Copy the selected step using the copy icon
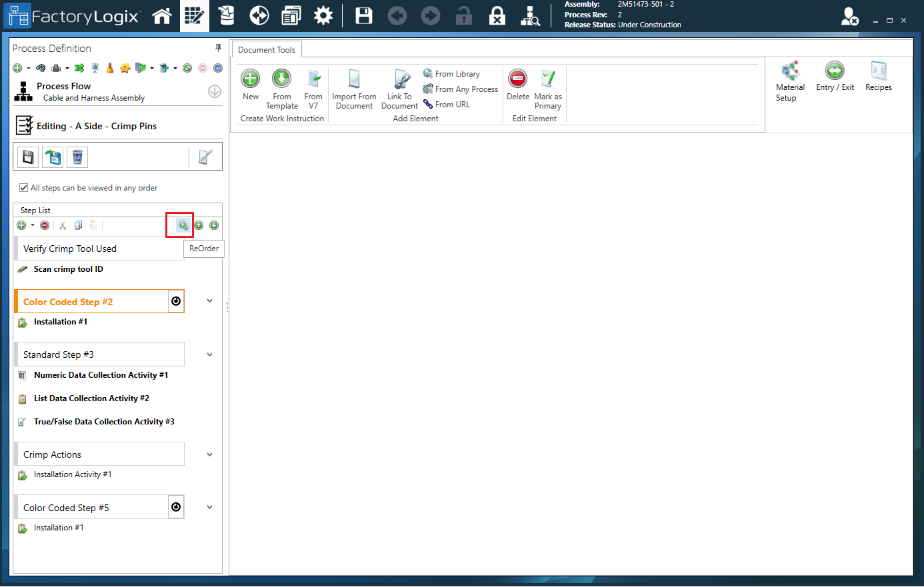The image size is (924, 587). pyautogui.click(x=78, y=225)
